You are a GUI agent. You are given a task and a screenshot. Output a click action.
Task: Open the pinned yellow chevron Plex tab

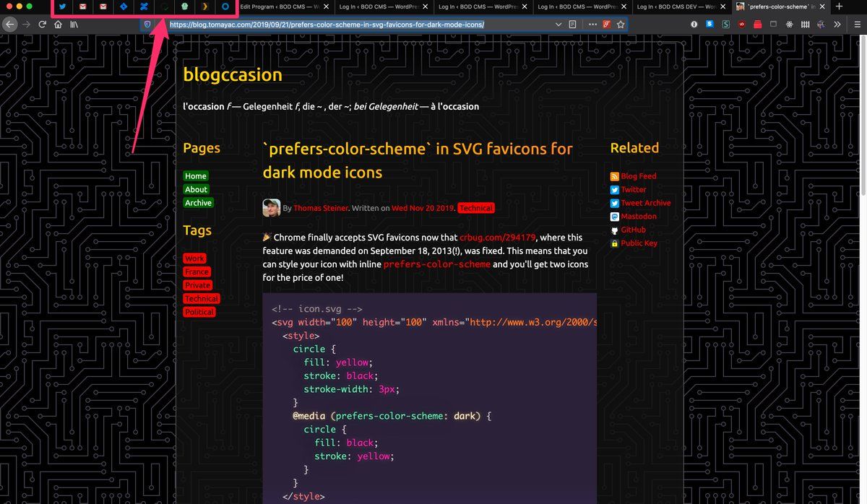point(204,6)
